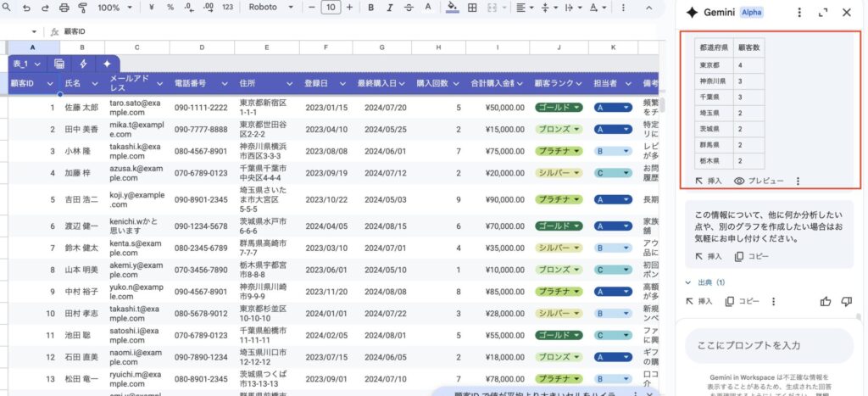Click the Gemini star logo in panel header
This screenshot has height=396, width=868.
[x=692, y=13]
